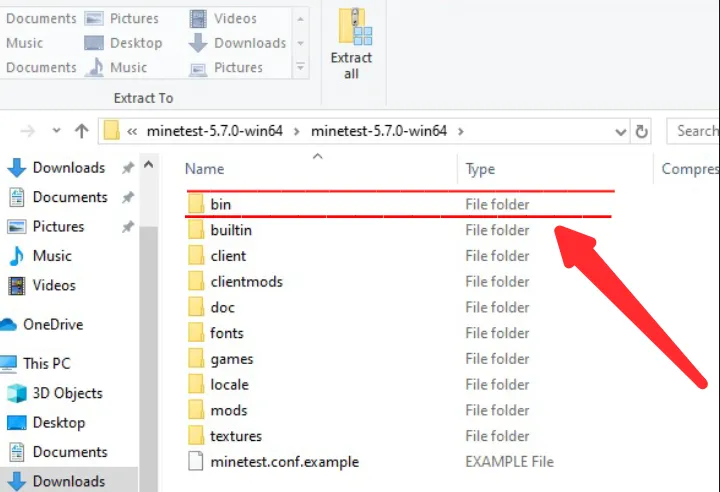Click navigation pane scroll up arrow
The width and height of the screenshot is (720, 492).
(148, 164)
